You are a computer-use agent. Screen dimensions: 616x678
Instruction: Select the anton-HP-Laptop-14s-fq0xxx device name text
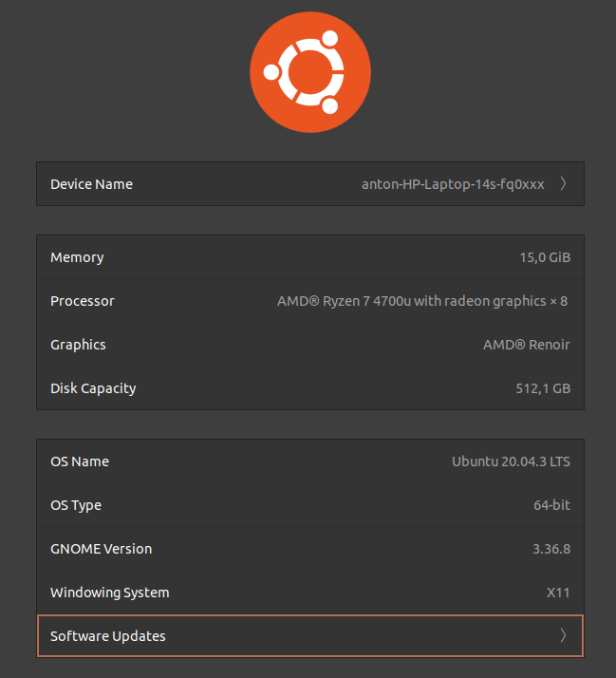(x=453, y=184)
